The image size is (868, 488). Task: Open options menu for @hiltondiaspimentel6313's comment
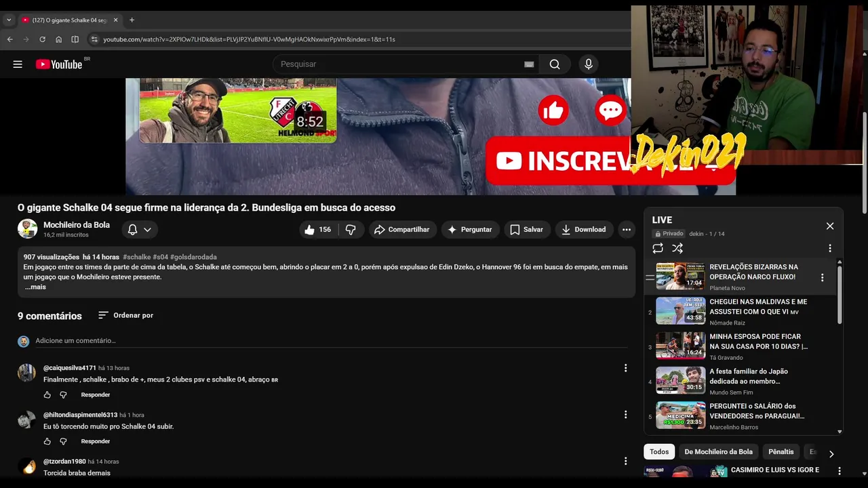pyautogui.click(x=625, y=414)
